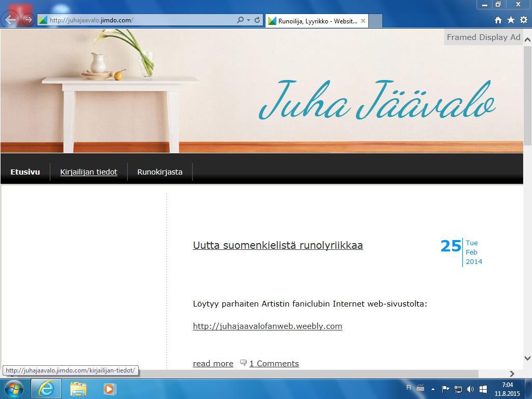This screenshot has height=399, width=532.
Task: Go back with the browser Back arrow
Action: [x=10, y=20]
